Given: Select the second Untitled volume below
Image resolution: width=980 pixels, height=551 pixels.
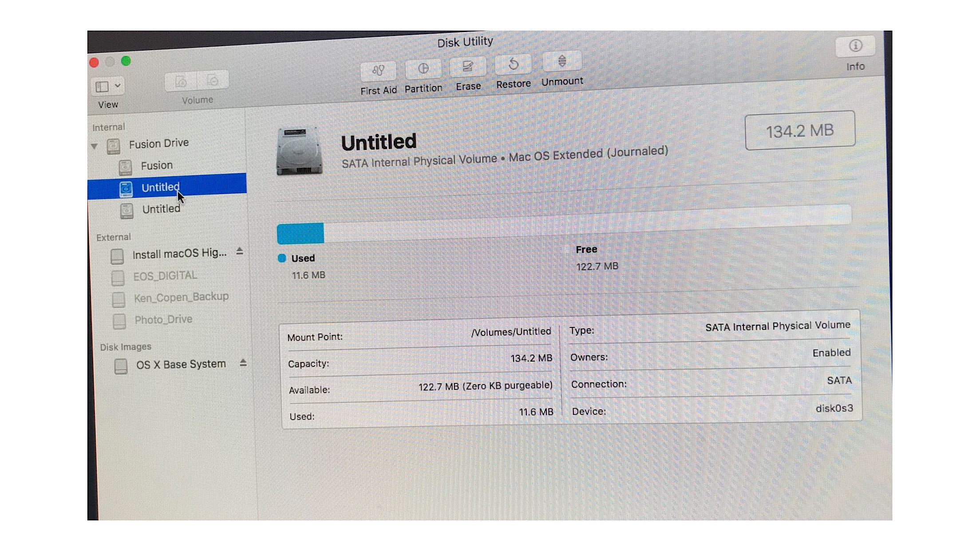Looking at the screenshot, I should [161, 209].
